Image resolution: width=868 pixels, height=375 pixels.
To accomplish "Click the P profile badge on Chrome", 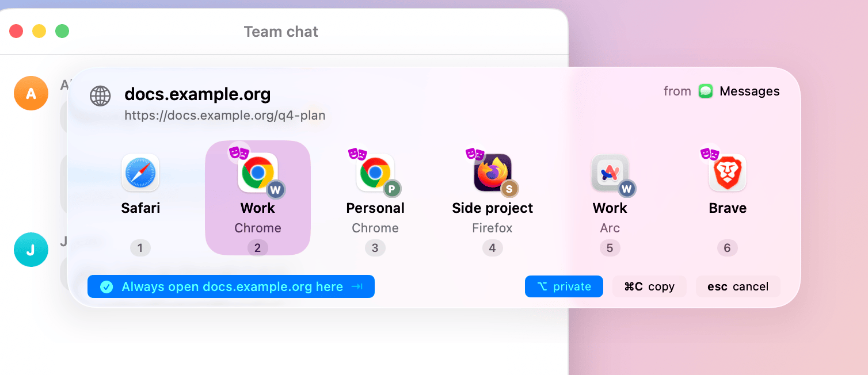I will pos(393,189).
